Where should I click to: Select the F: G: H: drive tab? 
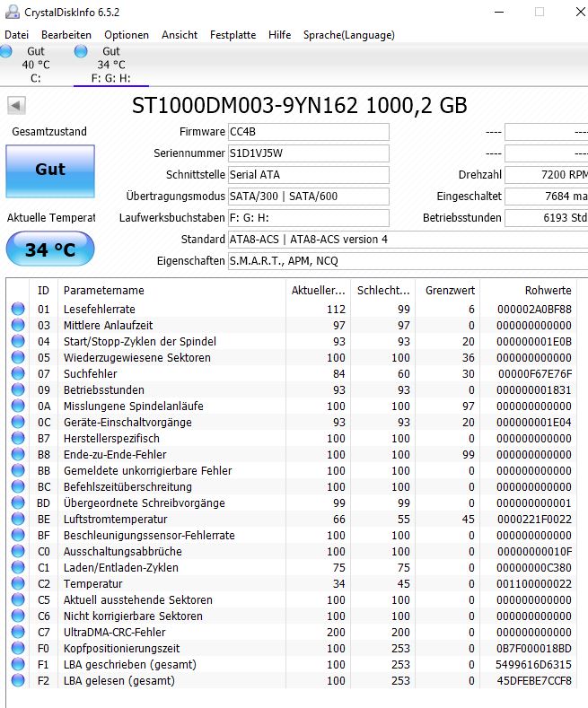click(x=111, y=65)
